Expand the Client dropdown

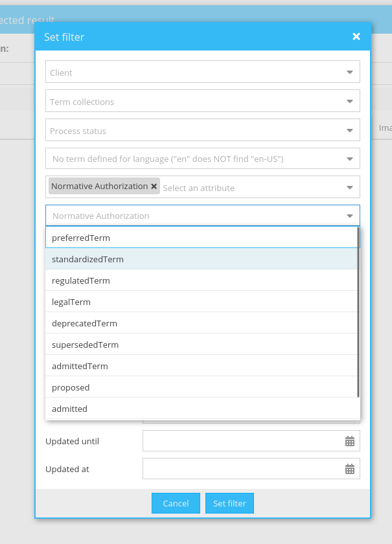click(x=349, y=73)
